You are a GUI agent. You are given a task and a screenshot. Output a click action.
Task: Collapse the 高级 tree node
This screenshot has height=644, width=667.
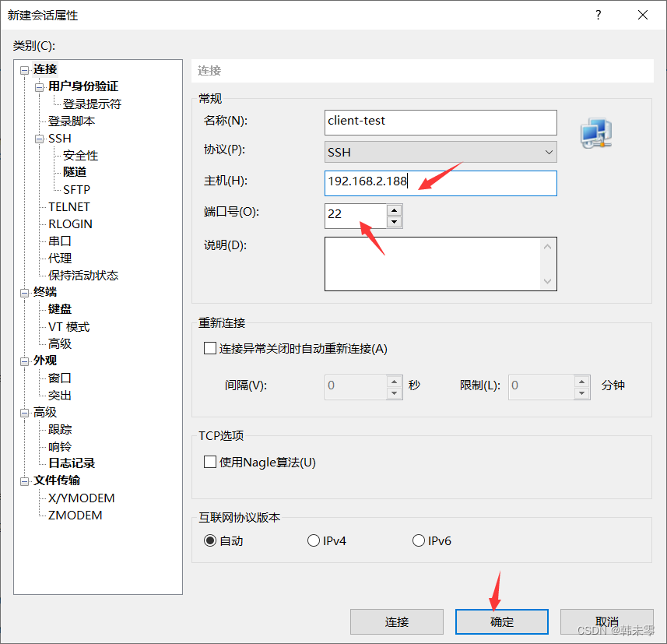[25, 413]
